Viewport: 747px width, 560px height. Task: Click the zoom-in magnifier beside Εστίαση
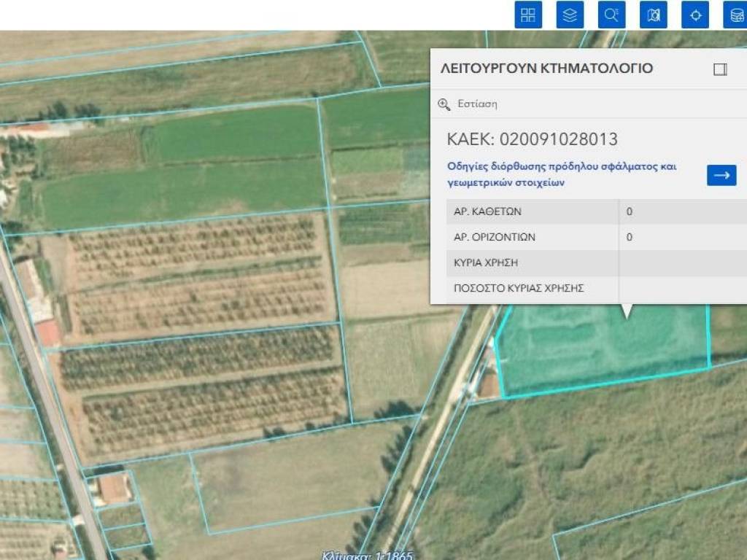[x=444, y=104]
